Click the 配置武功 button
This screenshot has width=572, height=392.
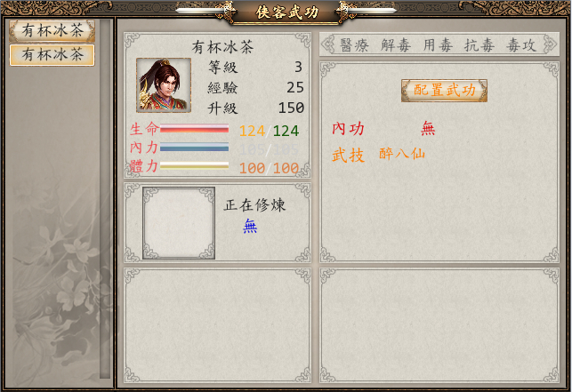[444, 90]
